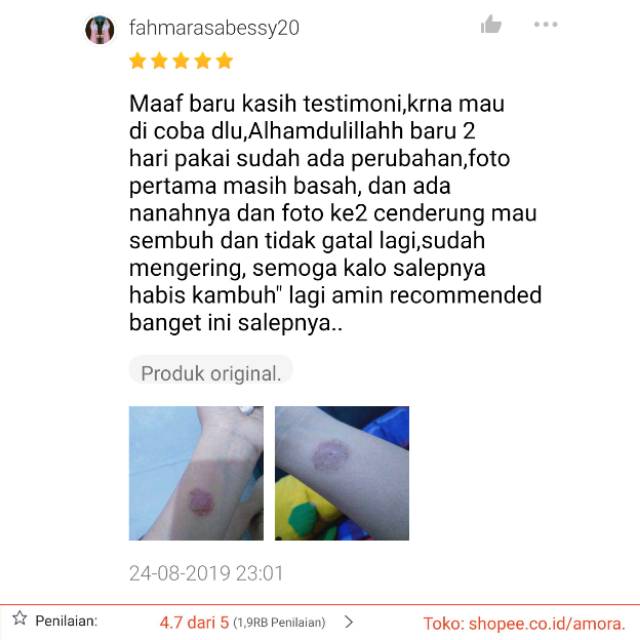
Task: Click the fifth yellow rating star
Action: coord(224,61)
